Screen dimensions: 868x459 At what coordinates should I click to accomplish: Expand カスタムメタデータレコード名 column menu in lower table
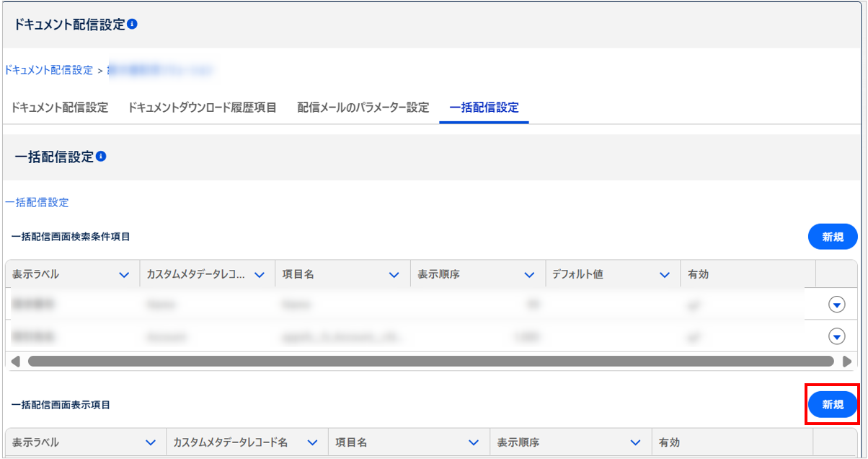click(x=312, y=442)
